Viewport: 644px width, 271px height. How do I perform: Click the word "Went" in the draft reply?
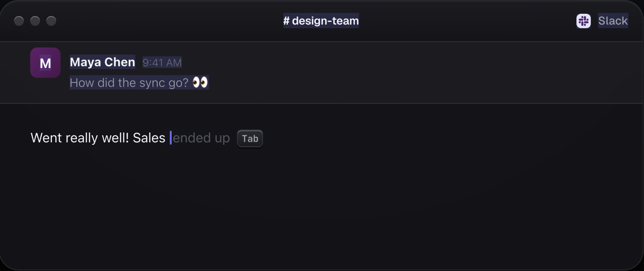(x=46, y=138)
